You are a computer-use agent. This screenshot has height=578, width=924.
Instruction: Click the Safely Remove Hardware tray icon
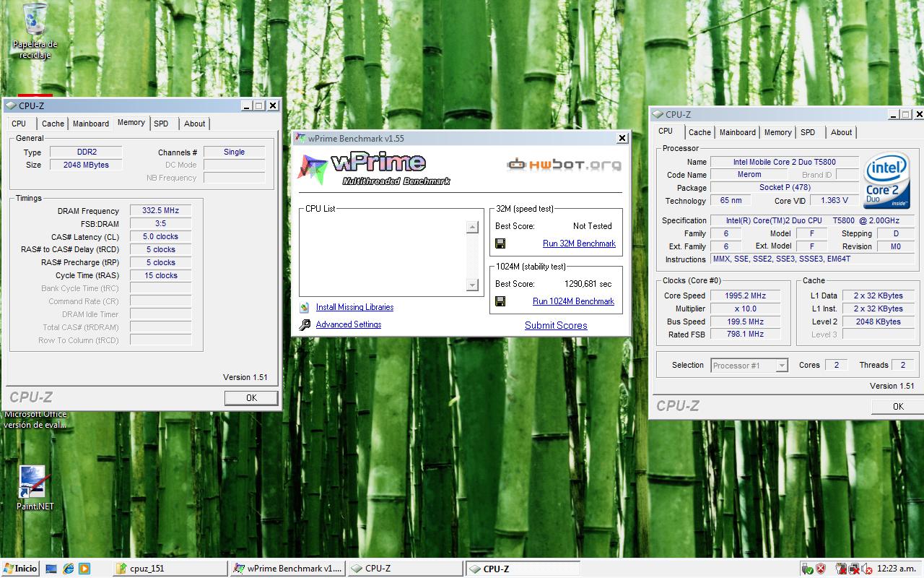tap(808, 569)
